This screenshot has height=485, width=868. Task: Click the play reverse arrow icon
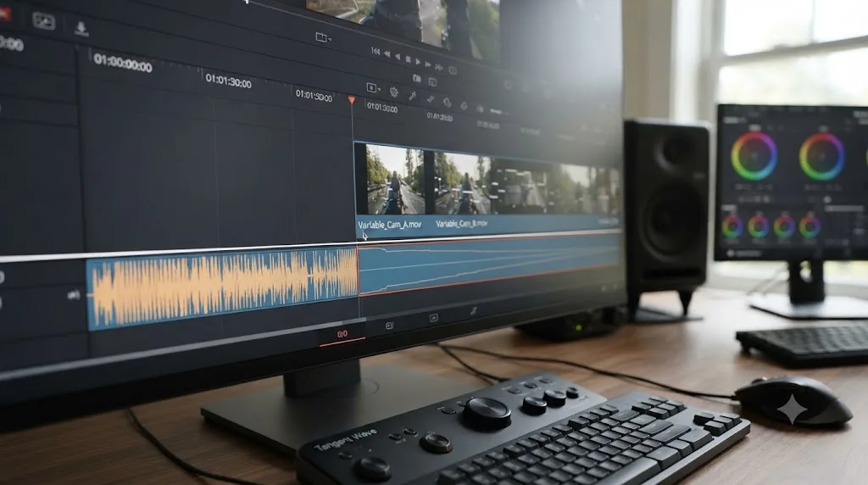click(398, 57)
